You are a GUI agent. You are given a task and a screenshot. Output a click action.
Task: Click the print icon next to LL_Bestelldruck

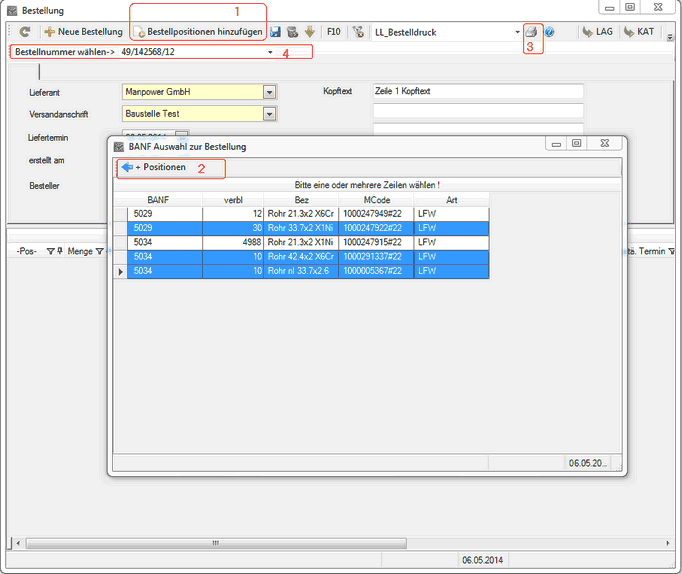tap(532, 32)
